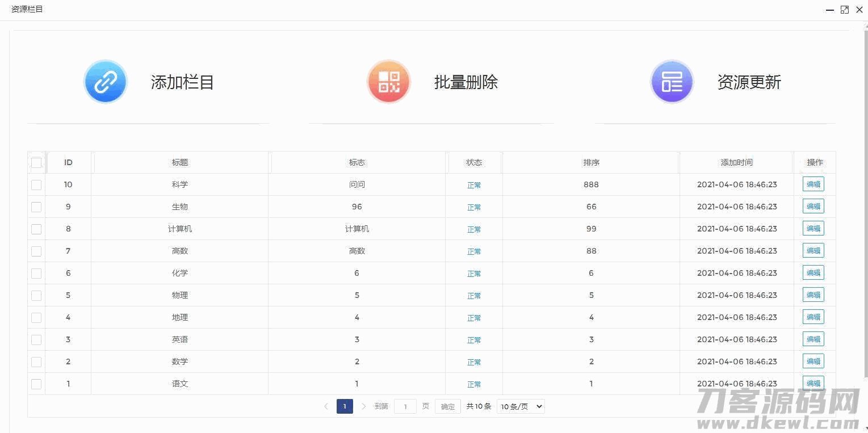868x433 pixels.
Task: Open the 10 条/页 page size dropdown
Action: click(521, 406)
